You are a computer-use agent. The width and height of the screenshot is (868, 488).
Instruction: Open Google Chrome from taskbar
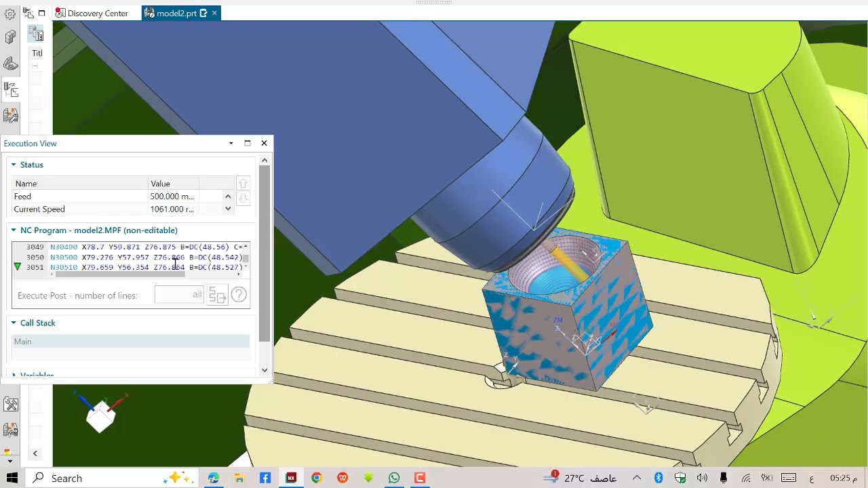[317, 478]
